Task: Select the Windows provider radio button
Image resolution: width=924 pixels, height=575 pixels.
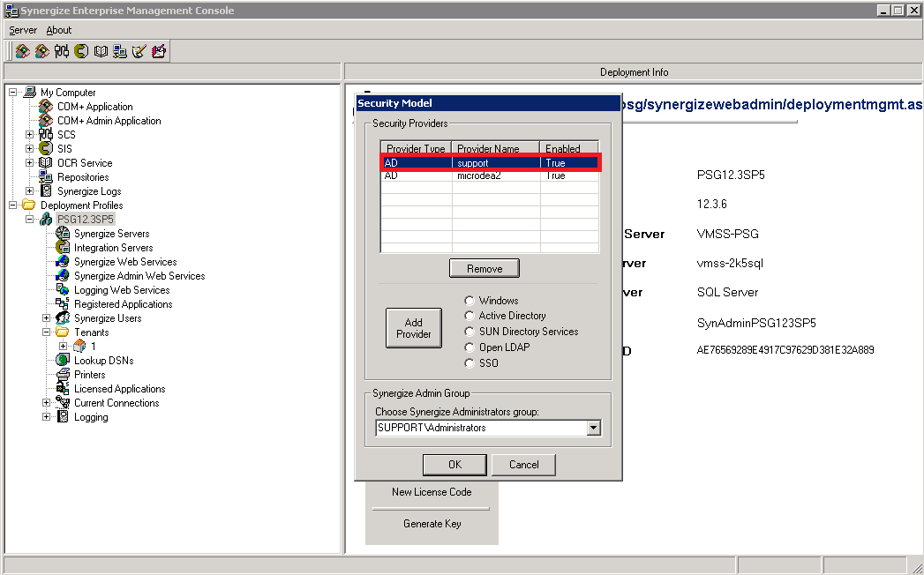Action: coord(470,301)
